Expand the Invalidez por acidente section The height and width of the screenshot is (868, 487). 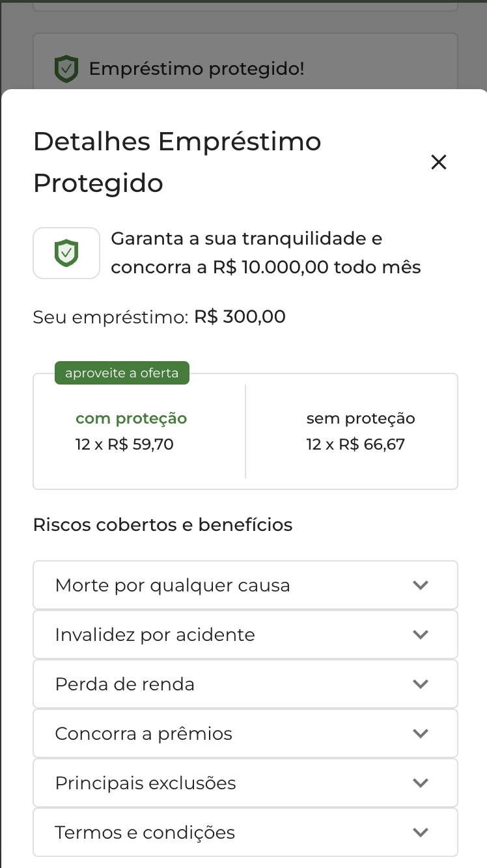(x=245, y=634)
